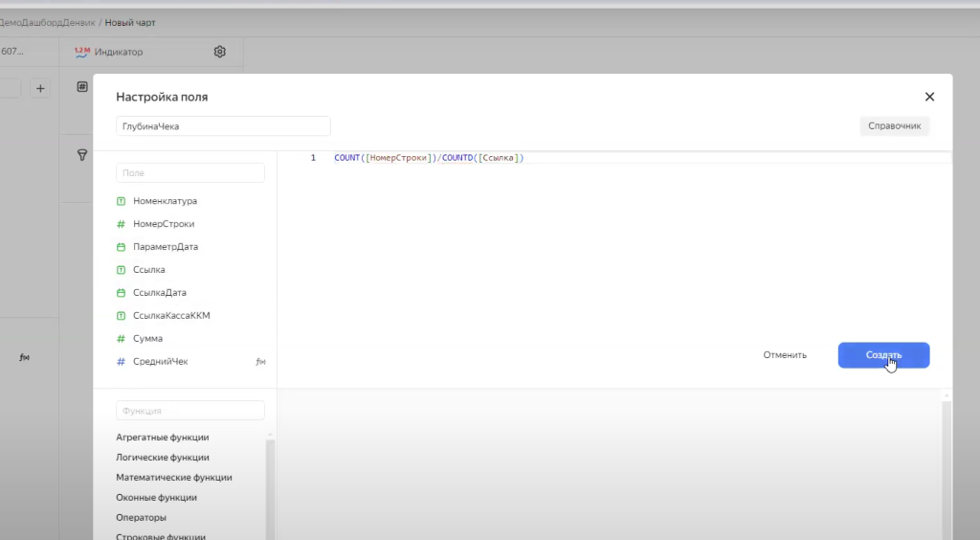Viewport: 980px width, 540px height.
Task: Click the filter funnel icon on left panel
Action: 82,155
